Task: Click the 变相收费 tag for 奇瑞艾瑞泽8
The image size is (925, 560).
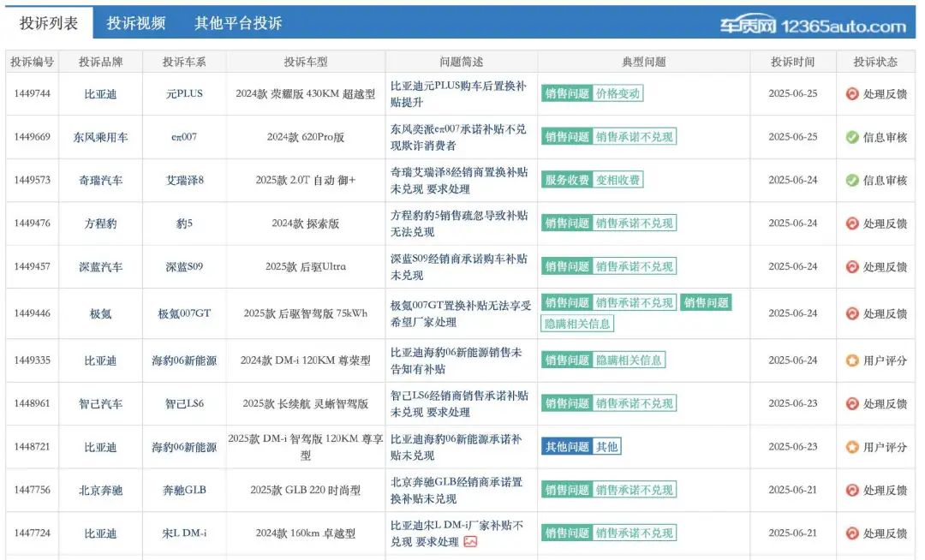Action: pos(618,181)
